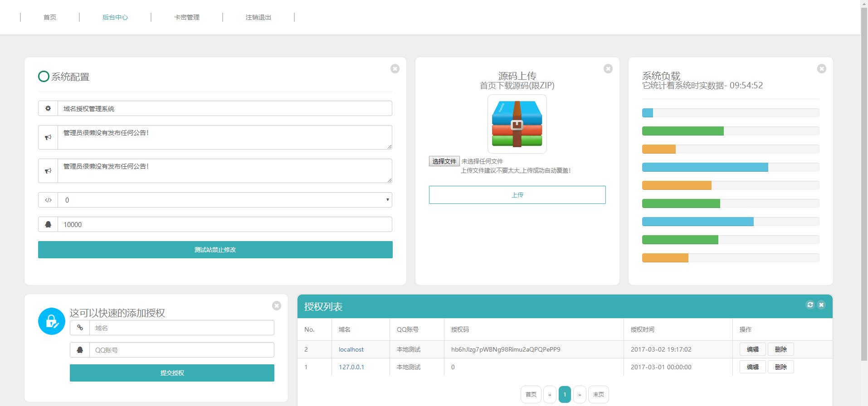
Task: Open the code dropdown showing 0
Action: click(224, 200)
